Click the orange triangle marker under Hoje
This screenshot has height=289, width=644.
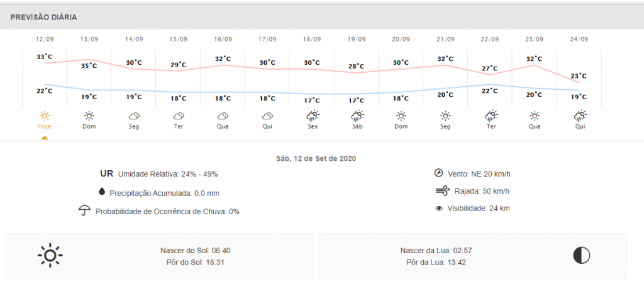coord(44,138)
